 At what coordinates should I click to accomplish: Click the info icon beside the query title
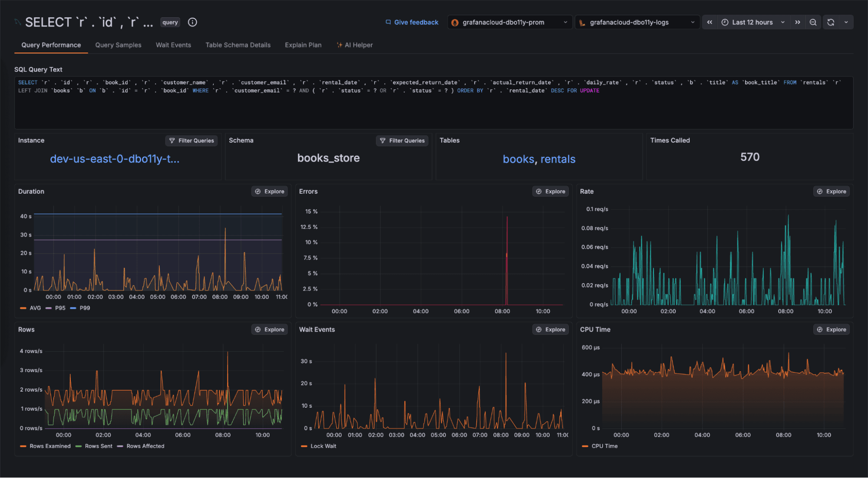point(192,22)
